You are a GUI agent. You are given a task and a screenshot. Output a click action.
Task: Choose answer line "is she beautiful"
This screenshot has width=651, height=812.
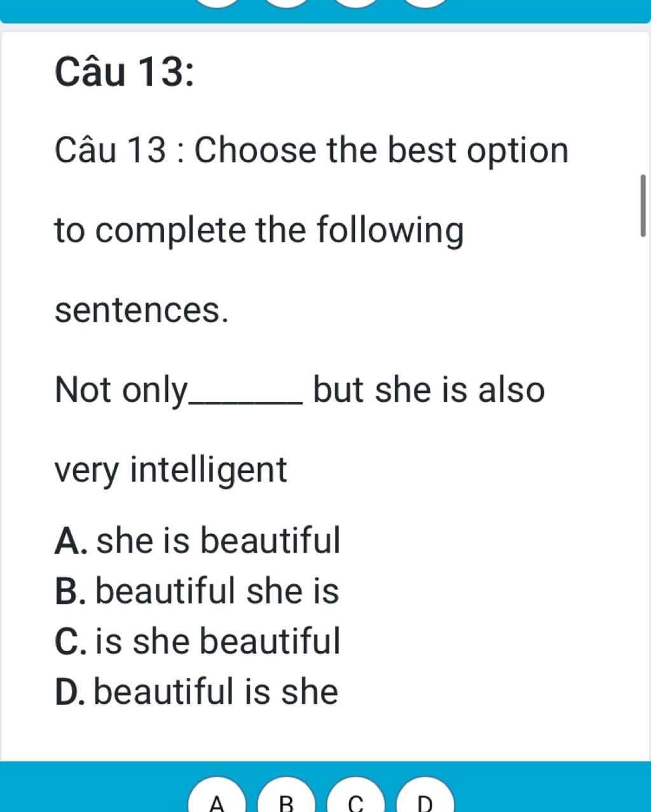219,640
